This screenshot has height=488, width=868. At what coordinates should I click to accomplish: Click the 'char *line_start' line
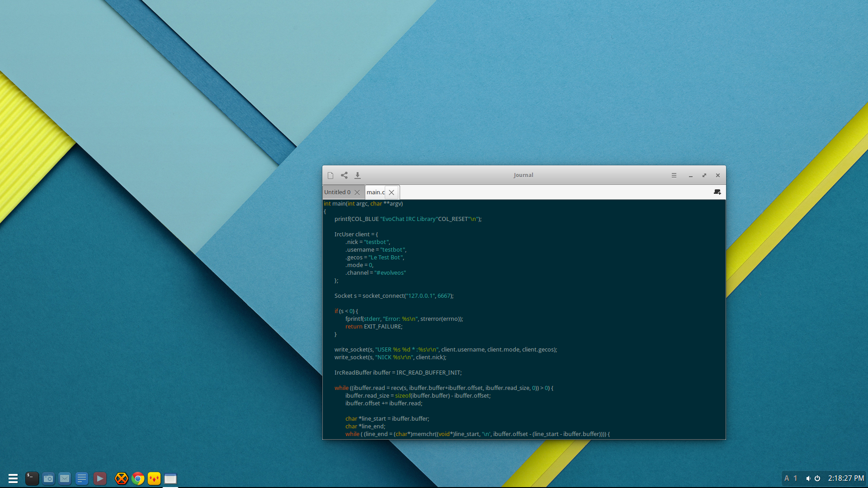387,419
